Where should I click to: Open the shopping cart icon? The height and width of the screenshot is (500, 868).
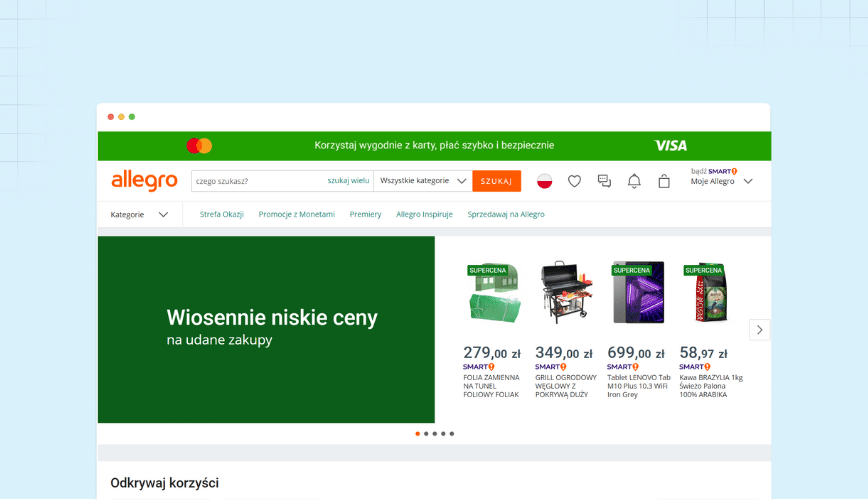point(664,181)
